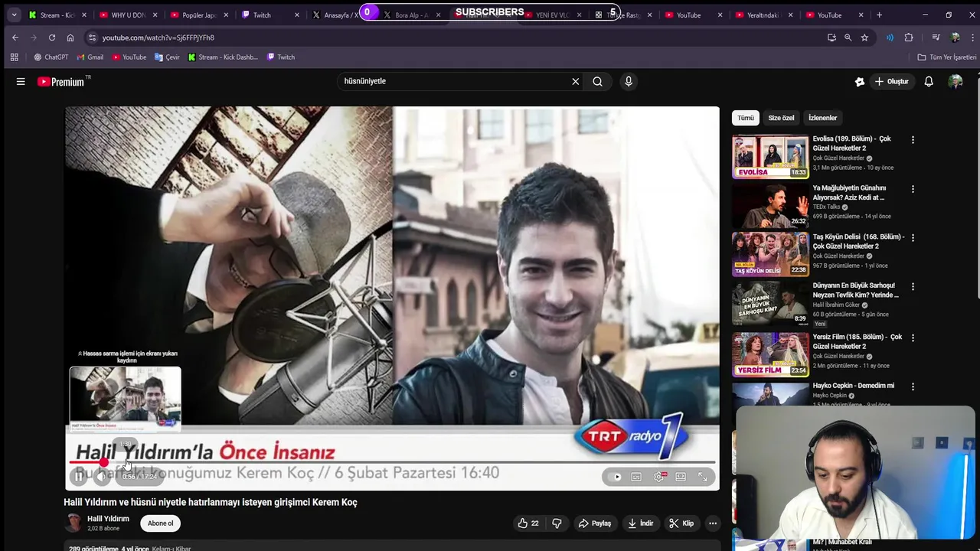Viewport: 980px width, 551px height.
Task: Click the icon left of Oluştur
Action: (x=860, y=81)
